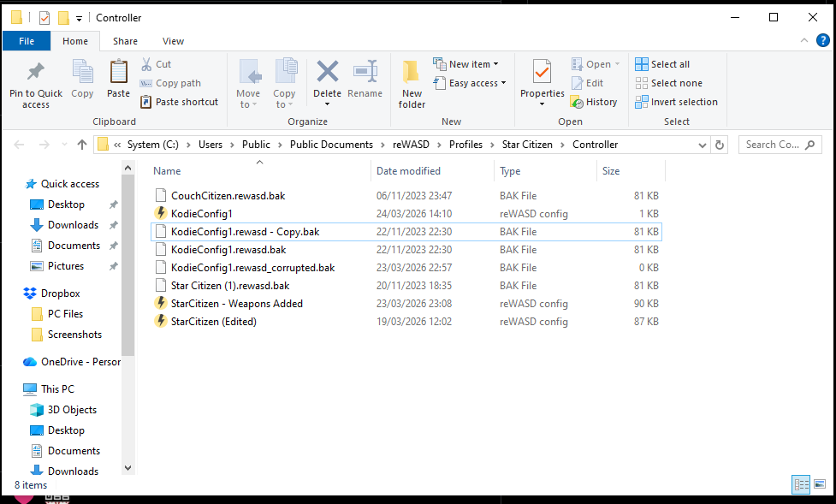This screenshot has width=836, height=504.
Task: Navigate to Profiles in breadcrumb path
Action: click(466, 145)
